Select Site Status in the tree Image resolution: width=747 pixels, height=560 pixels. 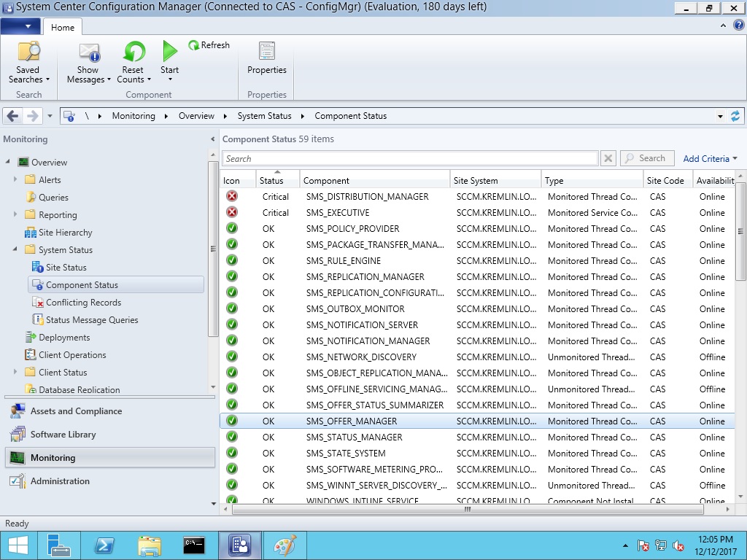pyautogui.click(x=66, y=267)
